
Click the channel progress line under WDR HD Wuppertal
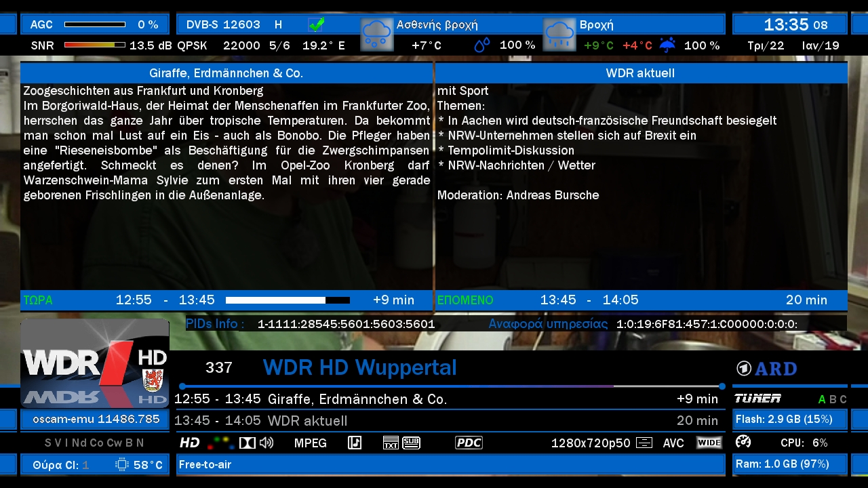(451, 386)
